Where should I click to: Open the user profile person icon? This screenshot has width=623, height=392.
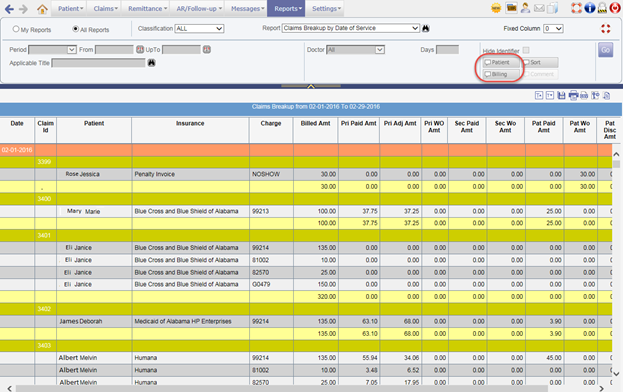[525, 8]
